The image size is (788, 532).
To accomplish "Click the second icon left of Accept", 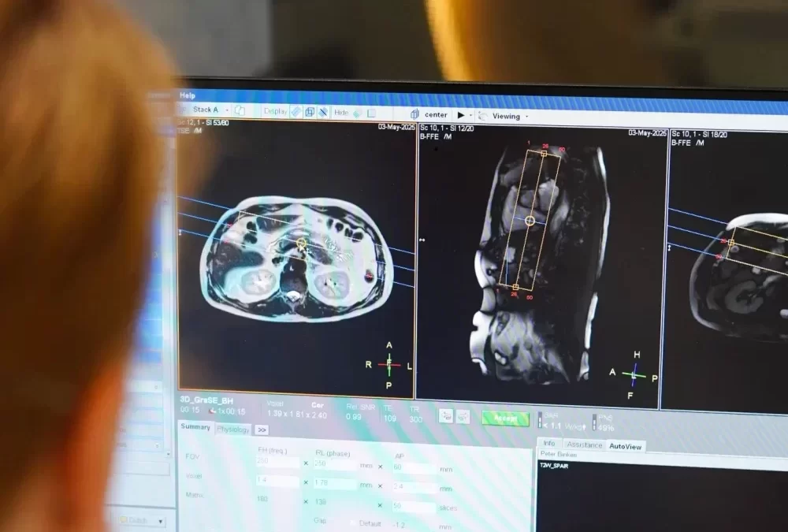I will click(463, 417).
